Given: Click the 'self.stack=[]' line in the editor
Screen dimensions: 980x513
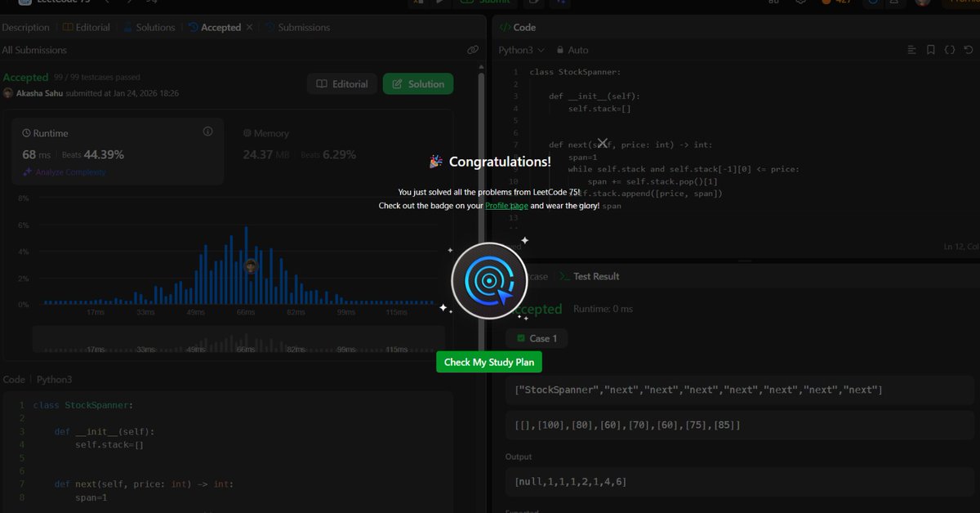Looking at the screenshot, I should point(599,108).
